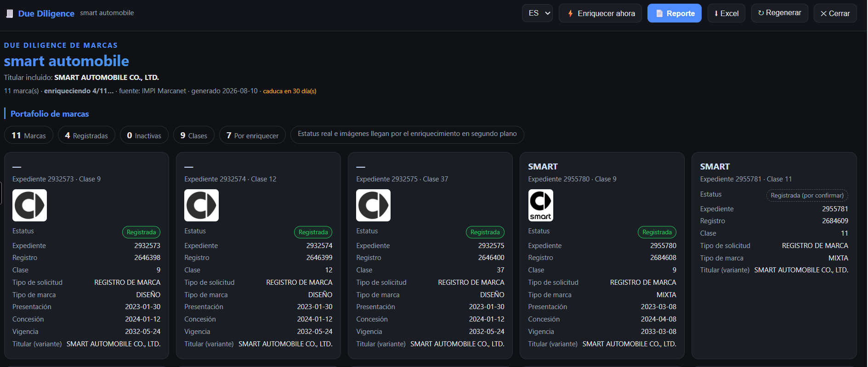Click the Registro value '2646399'
Image resolution: width=868 pixels, height=367 pixels.
[x=319, y=258]
